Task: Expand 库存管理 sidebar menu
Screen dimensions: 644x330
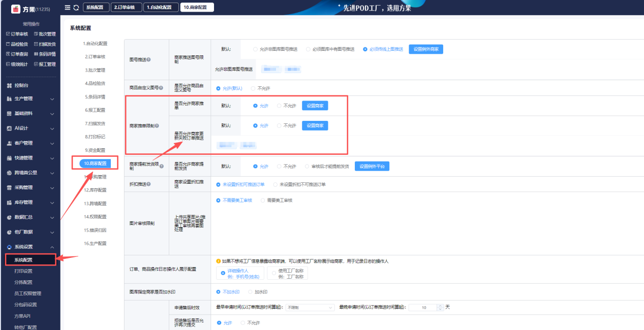Action: [30, 203]
